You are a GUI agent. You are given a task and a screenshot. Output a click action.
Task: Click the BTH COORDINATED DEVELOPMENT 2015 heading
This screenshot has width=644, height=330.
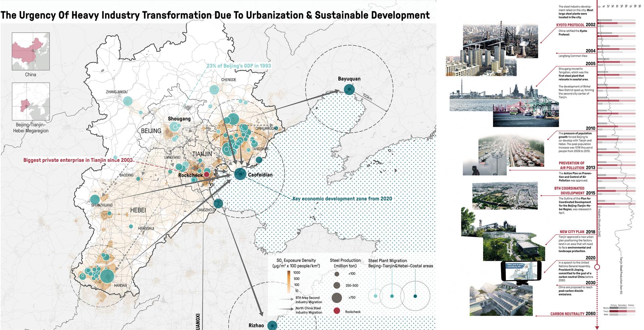(x=575, y=191)
